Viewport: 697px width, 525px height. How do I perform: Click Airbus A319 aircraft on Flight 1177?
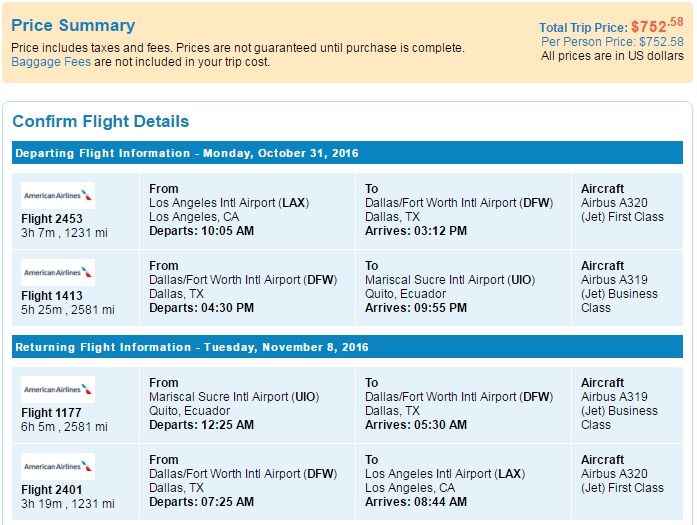click(x=614, y=397)
